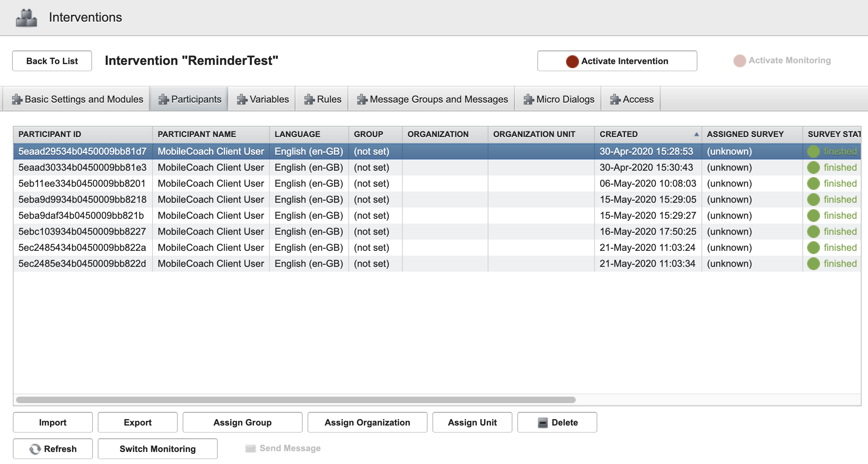
Task: Click the Activate Monitoring status circle
Action: (739, 61)
